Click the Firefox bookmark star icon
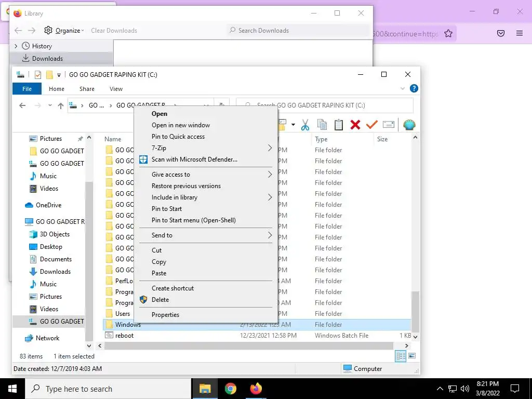 [448, 33]
